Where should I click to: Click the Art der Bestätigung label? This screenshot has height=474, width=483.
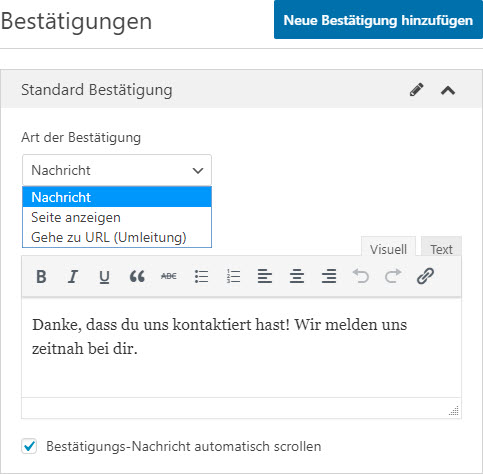pyautogui.click(x=81, y=137)
